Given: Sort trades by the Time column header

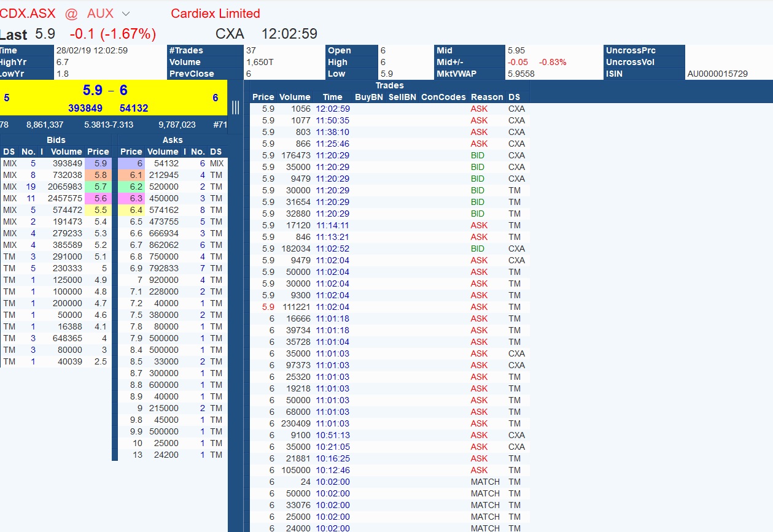Looking at the screenshot, I should pos(332,97).
